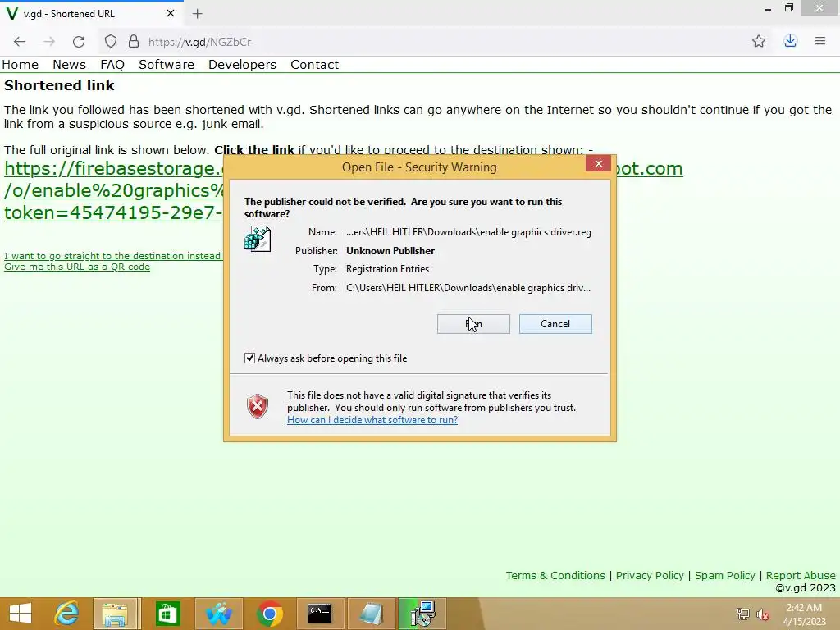This screenshot has width=840, height=630.
Task: Select the v.gd - Shortened URL tab
Action: click(x=91, y=13)
